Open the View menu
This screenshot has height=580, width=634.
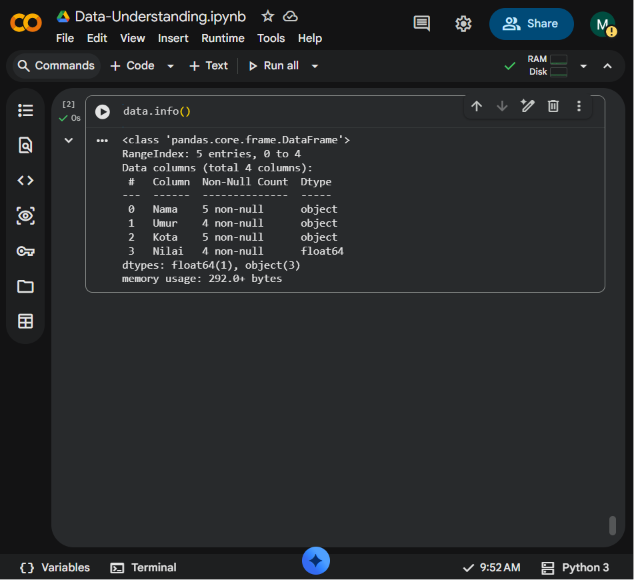133,38
